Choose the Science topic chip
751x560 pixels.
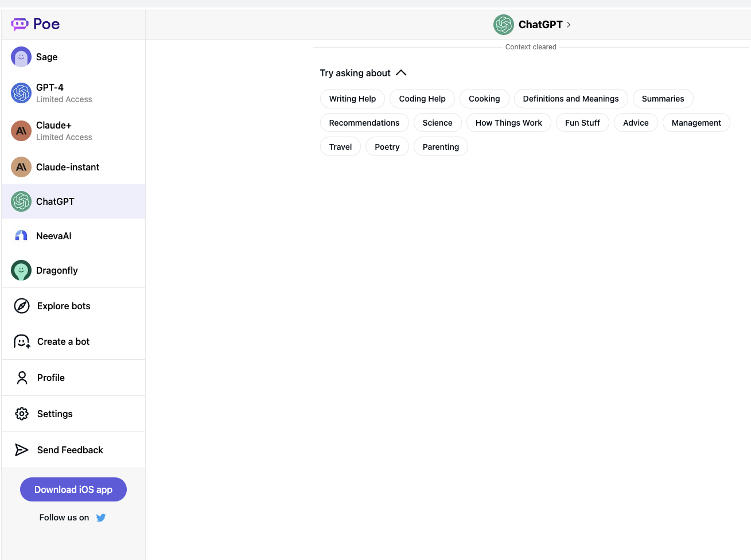click(438, 123)
